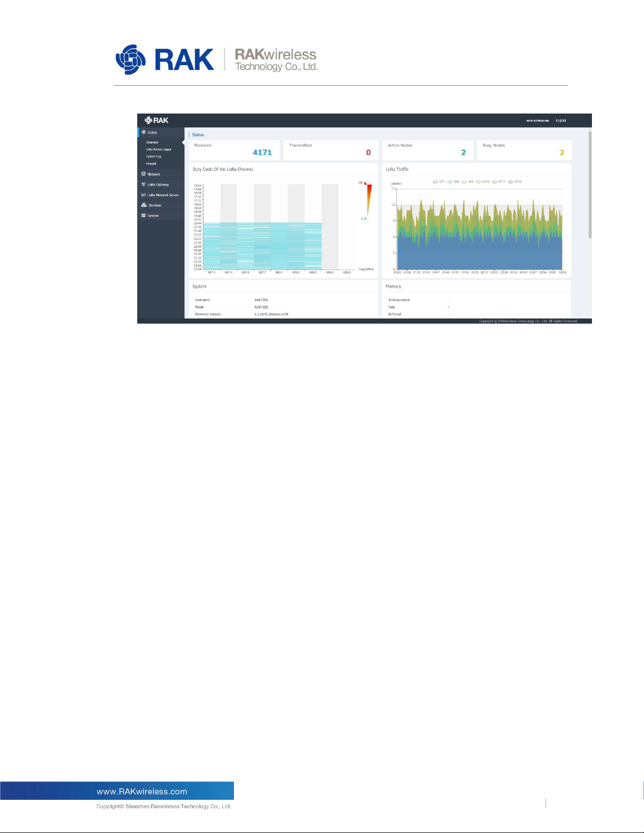Expand the LoRa Gateway menu section
Image resolution: width=644 pixels, height=833 pixels.
[x=158, y=184]
